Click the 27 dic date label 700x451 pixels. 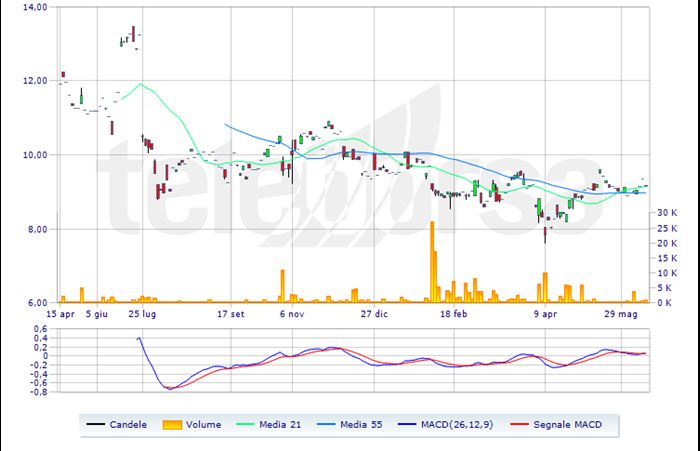pyautogui.click(x=374, y=314)
